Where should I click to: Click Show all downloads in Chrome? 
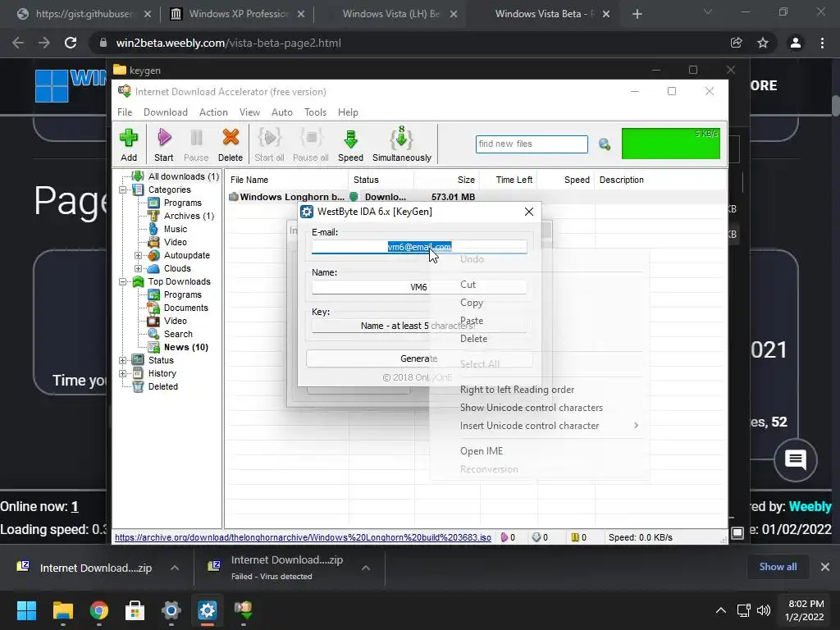778,567
